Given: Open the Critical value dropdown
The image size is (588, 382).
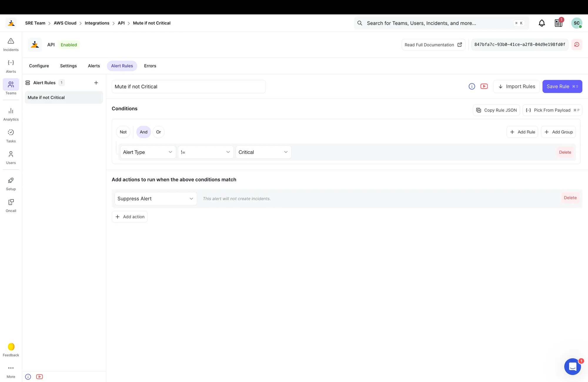Looking at the screenshot, I should coord(263,152).
